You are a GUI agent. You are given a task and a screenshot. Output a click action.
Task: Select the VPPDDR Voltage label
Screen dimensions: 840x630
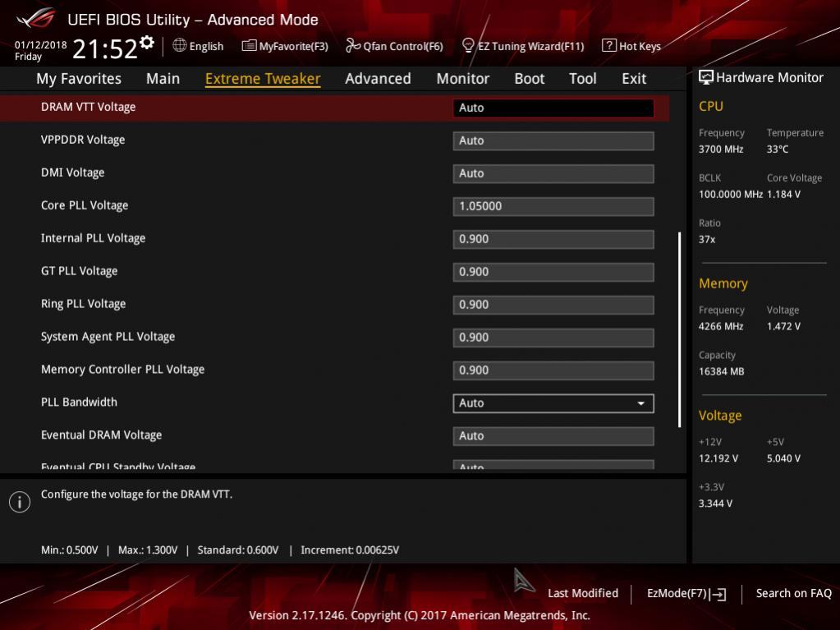83,140
